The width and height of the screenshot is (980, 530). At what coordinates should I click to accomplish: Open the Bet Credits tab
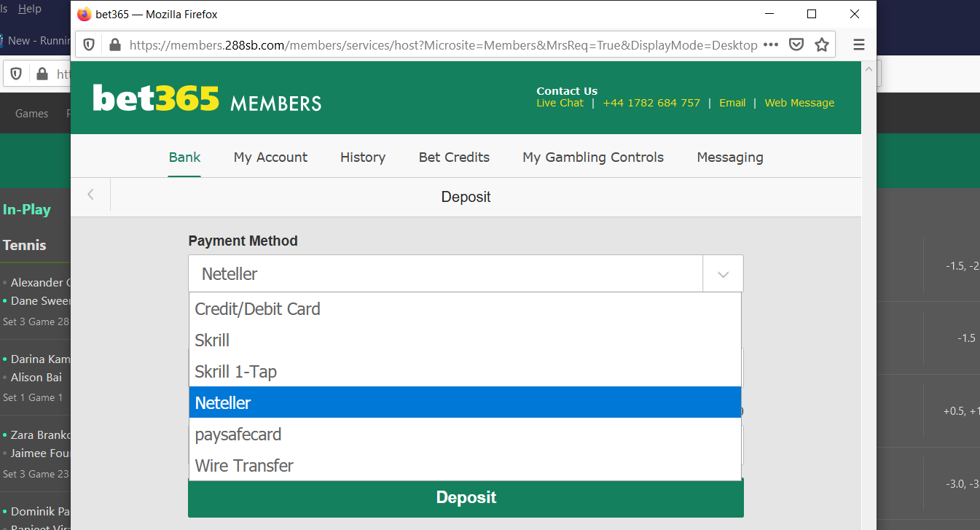(454, 157)
